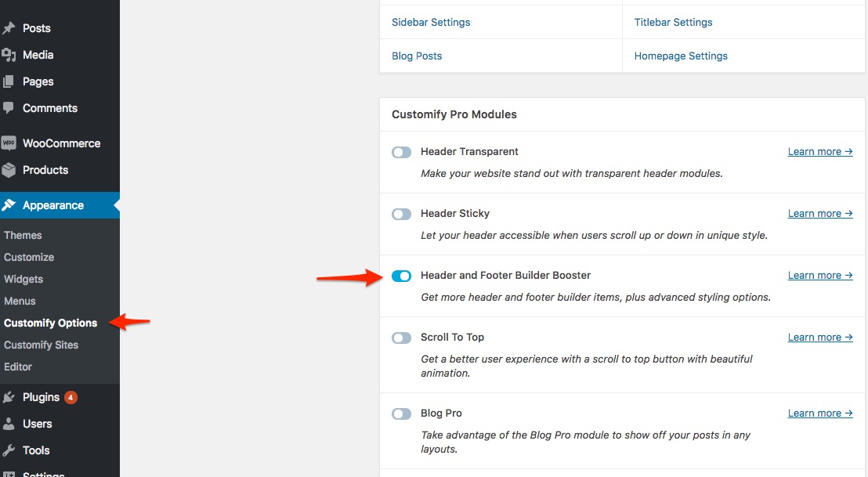Click the Products box icon
Viewport: 868px width, 477px height.
pos(9,170)
